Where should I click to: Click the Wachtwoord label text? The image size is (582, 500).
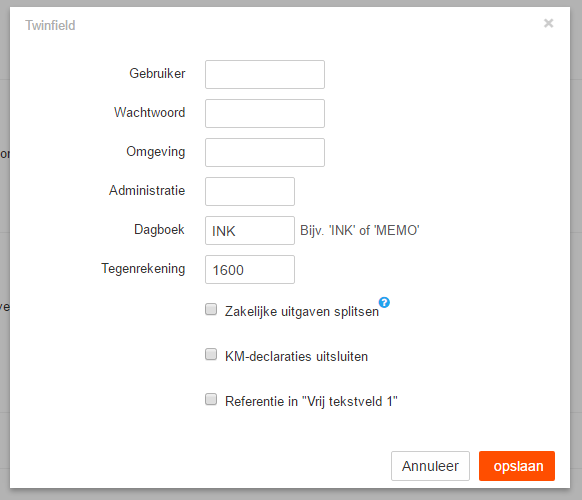click(150, 112)
